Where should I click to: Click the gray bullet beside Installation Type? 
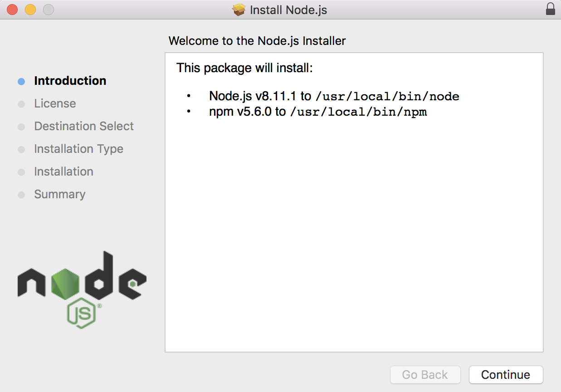coord(21,150)
